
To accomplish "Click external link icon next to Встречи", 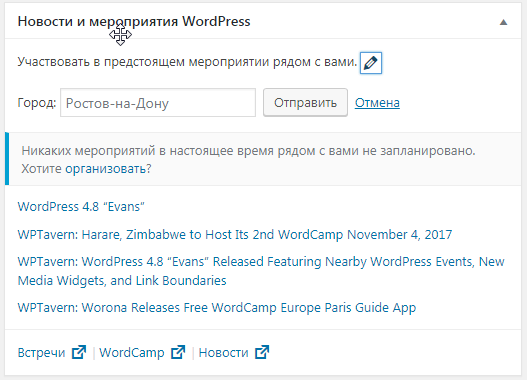I will 79,352.
